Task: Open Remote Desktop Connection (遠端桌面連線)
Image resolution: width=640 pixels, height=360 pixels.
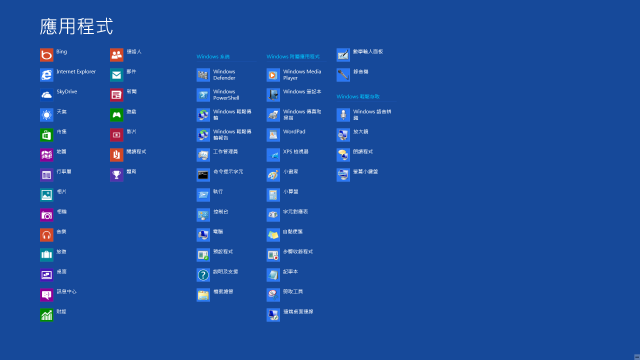Action: click(273, 315)
